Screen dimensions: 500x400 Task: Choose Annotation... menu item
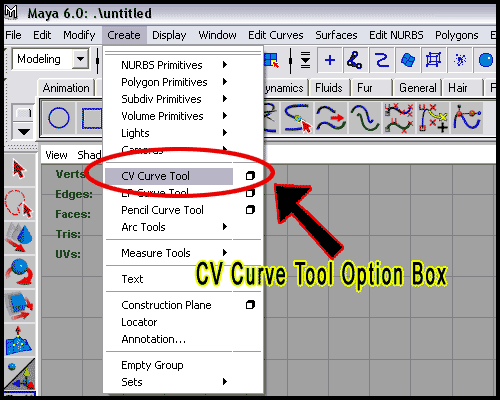click(x=154, y=339)
